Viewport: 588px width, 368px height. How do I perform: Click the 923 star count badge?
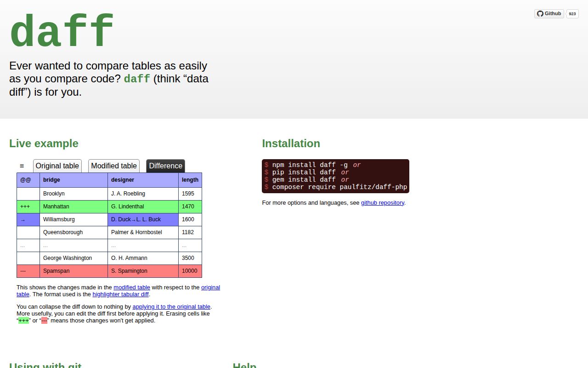coord(572,14)
